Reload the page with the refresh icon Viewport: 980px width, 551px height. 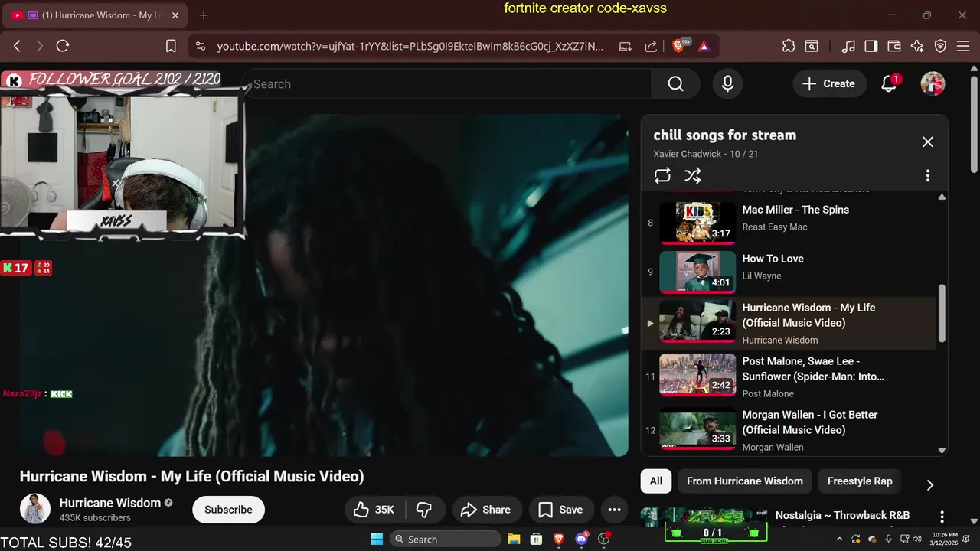[x=63, y=46]
